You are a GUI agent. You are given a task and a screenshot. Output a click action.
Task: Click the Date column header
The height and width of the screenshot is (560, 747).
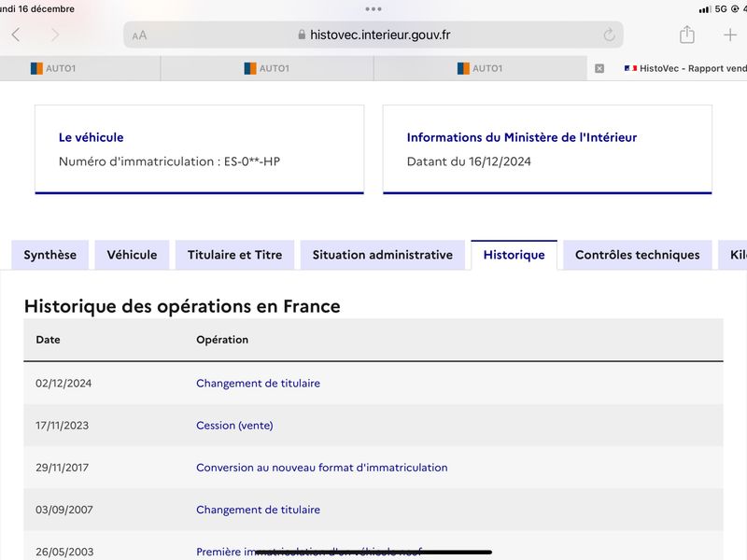48,340
